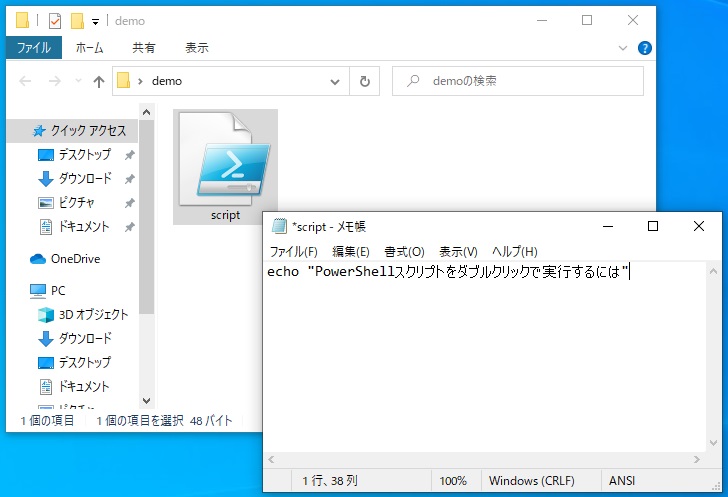Click the demo breadcrumb in address bar
This screenshot has width=728, height=497.
[167, 81]
